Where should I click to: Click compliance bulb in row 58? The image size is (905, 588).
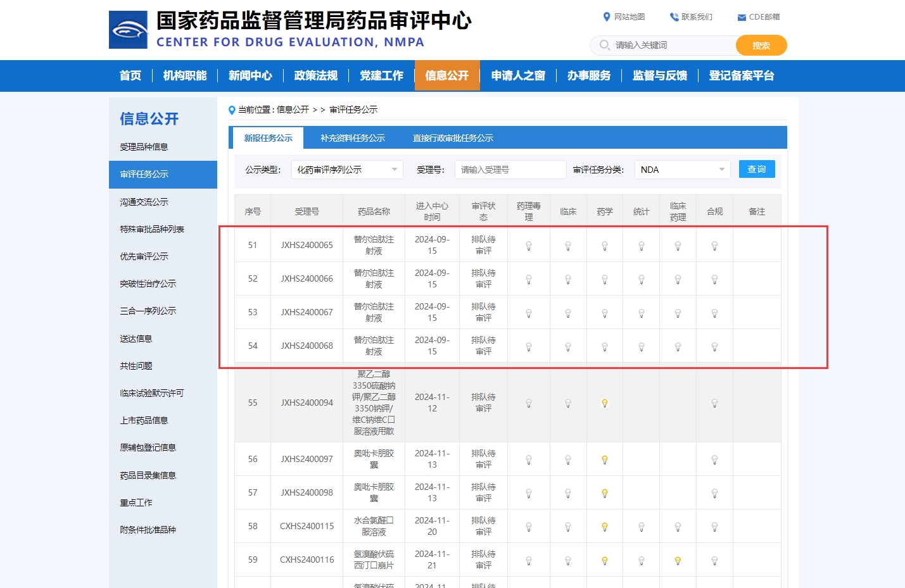pyautogui.click(x=714, y=527)
